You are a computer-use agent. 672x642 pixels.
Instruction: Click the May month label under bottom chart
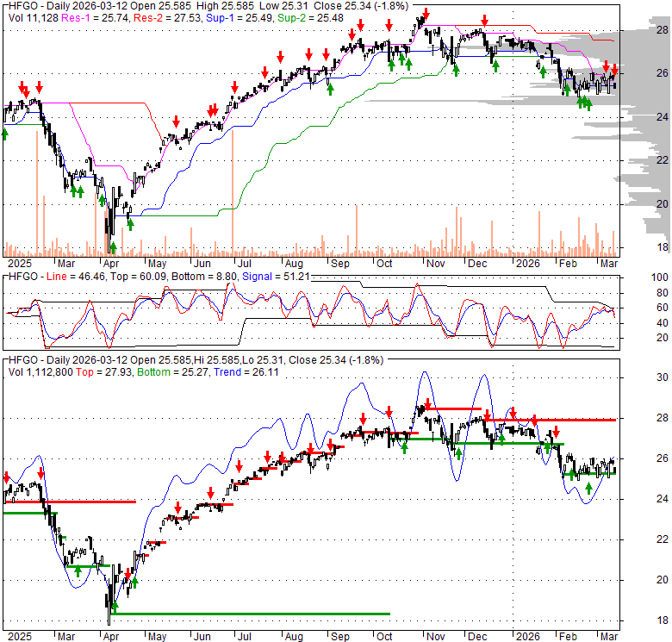click(x=157, y=637)
